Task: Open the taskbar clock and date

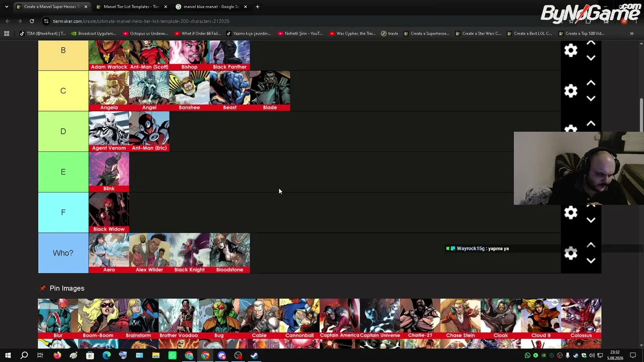Action: 615,355
